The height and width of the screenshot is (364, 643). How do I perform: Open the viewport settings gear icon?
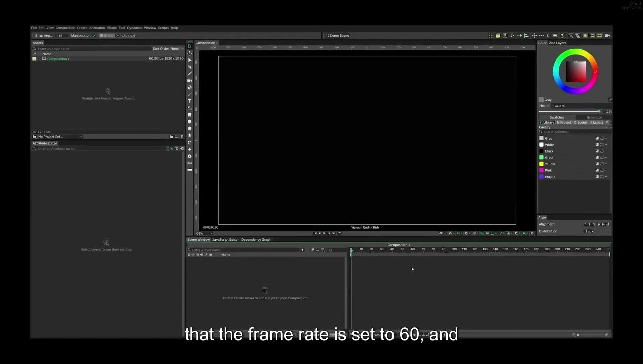point(532,233)
